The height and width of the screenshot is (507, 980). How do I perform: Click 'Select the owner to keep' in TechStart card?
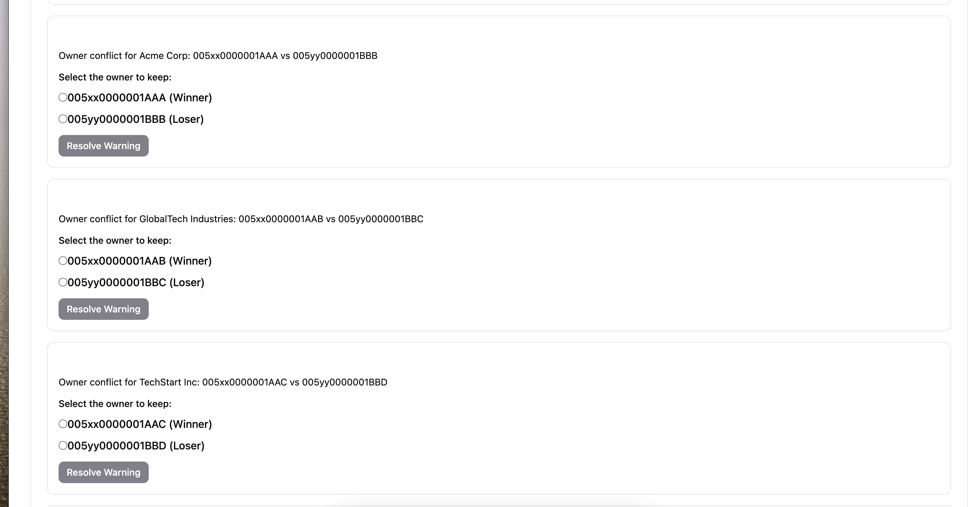(115, 404)
